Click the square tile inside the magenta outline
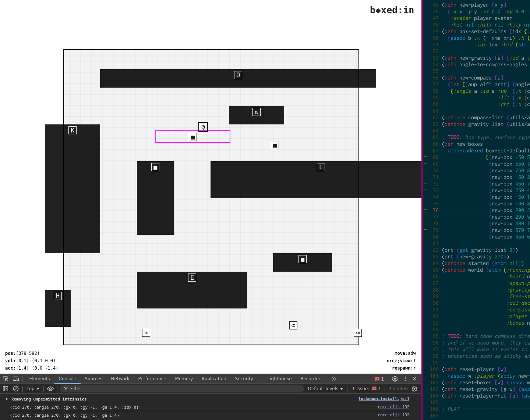530x420 pixels. [193, 137]
